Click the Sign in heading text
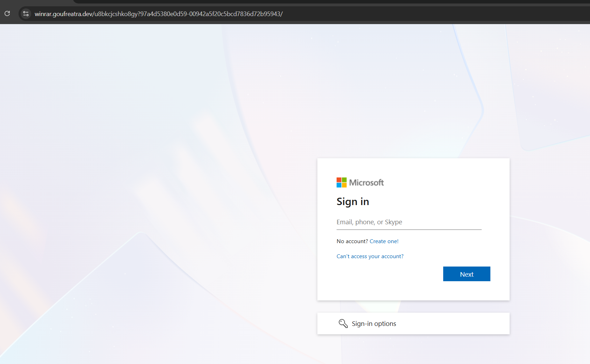590x364 pixels. coord(353,202)
